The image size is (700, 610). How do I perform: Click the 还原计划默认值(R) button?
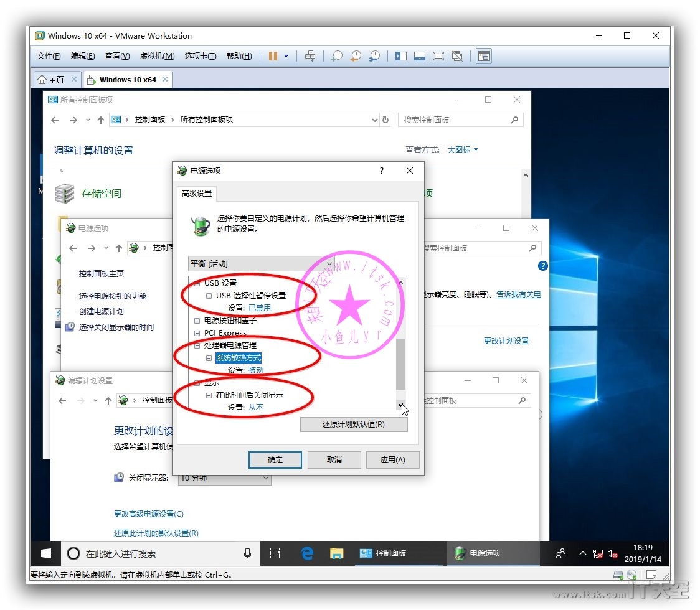[354, 425]
